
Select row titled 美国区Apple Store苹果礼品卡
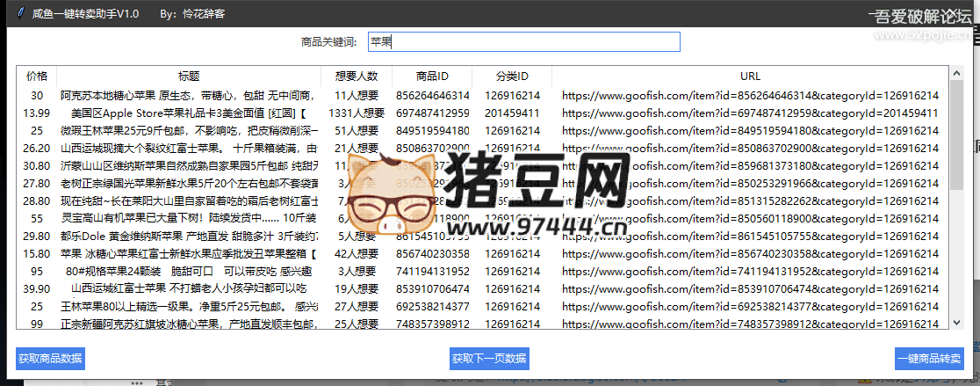[x=482, y=113]
